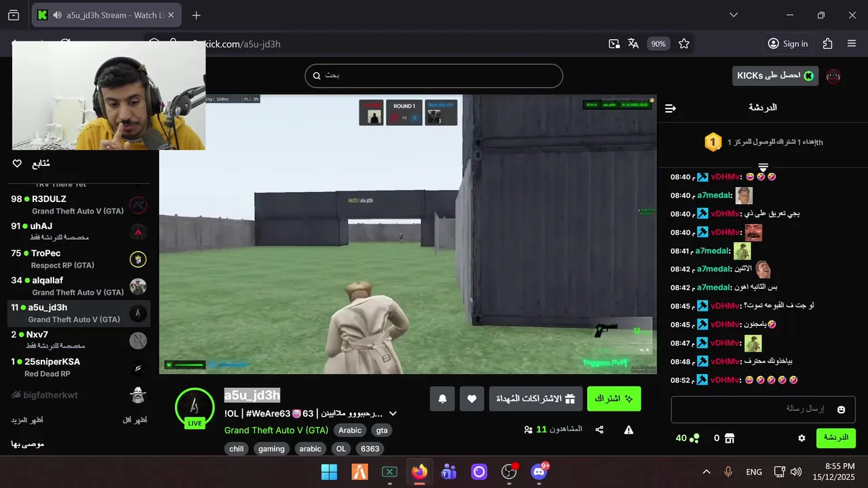868x488 pixels.
Task: Open the emoji picker in chat
Action: [842, 409]
